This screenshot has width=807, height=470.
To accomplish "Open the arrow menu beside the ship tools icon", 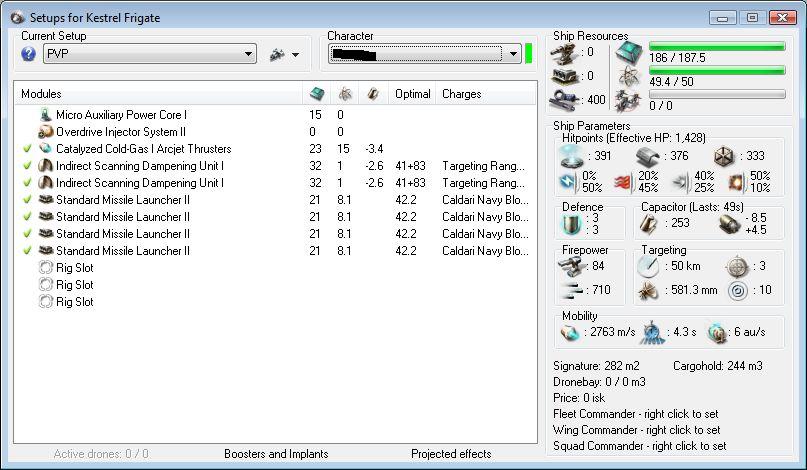I will (295, 55).
